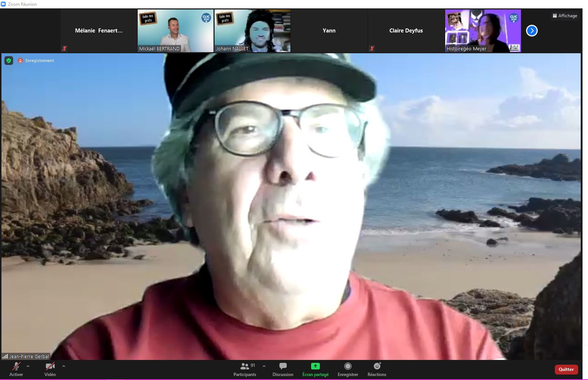The height and width of the screenshot is (380, 588).
Task: Click the Jean-Pierre Gerbal name label
Action: [x=29, y=356]
